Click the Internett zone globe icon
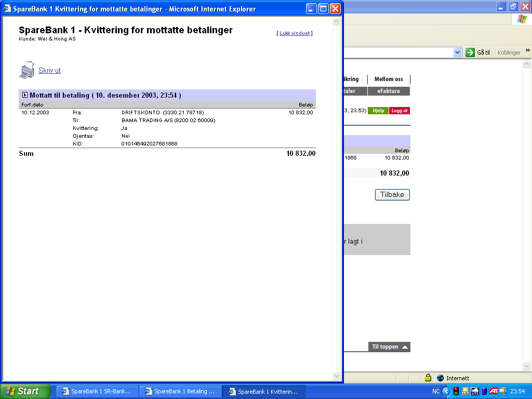This screenshot has height=399, width=532. pos(440,378)
